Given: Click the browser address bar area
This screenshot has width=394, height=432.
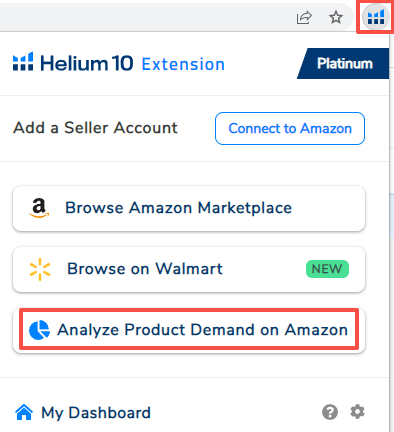Looking at the screenshot, I should click(x=145, y=17).
